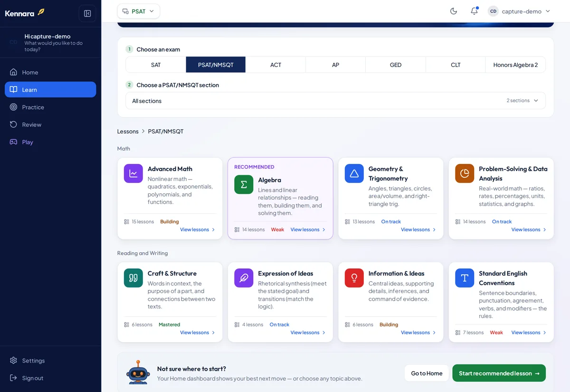The width and height of the screenshot is (570, 392).
Task: View lessons for Standard English Conventions
Action: click(529, 333)
